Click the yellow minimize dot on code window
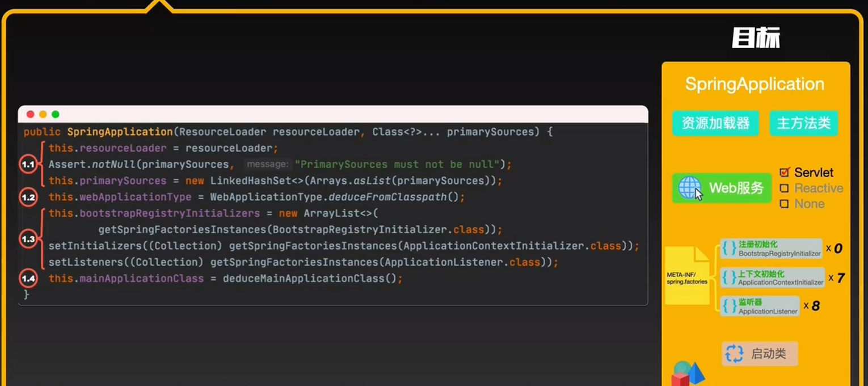The width and height of the screenshot is (868, 386). (43, 114)
